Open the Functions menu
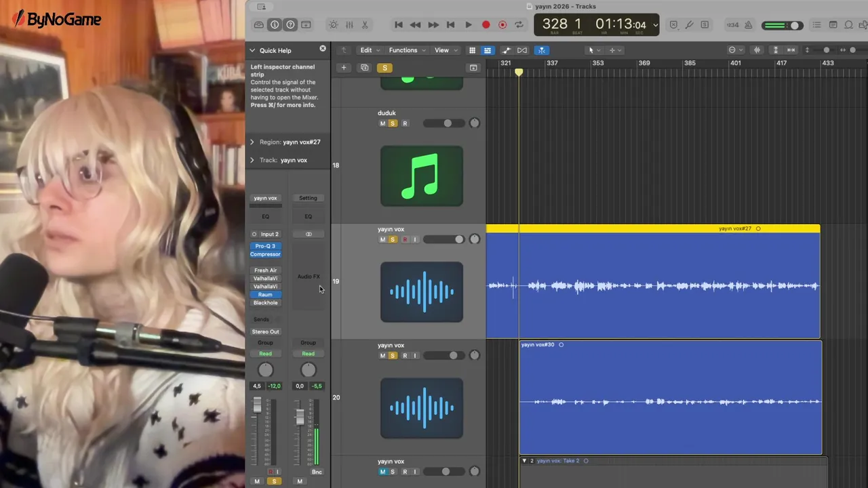Screen dimensions: 868x488 tap(407, 50)
